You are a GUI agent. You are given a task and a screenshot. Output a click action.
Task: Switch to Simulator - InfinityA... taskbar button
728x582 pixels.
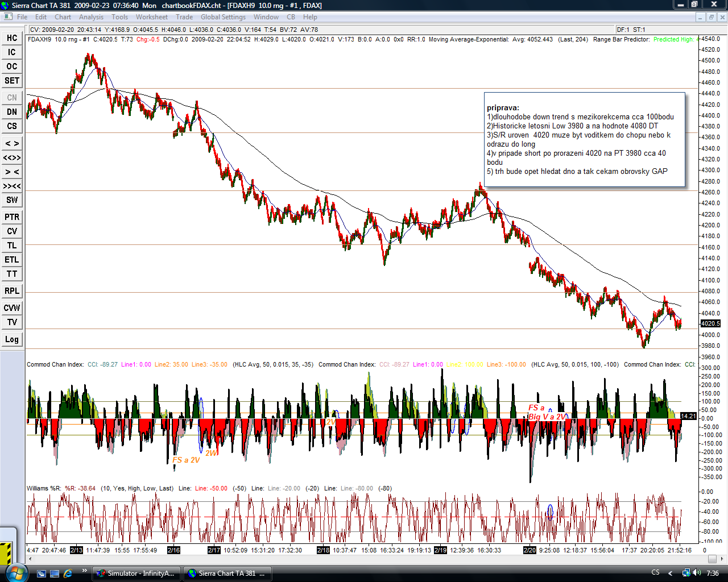136,573
